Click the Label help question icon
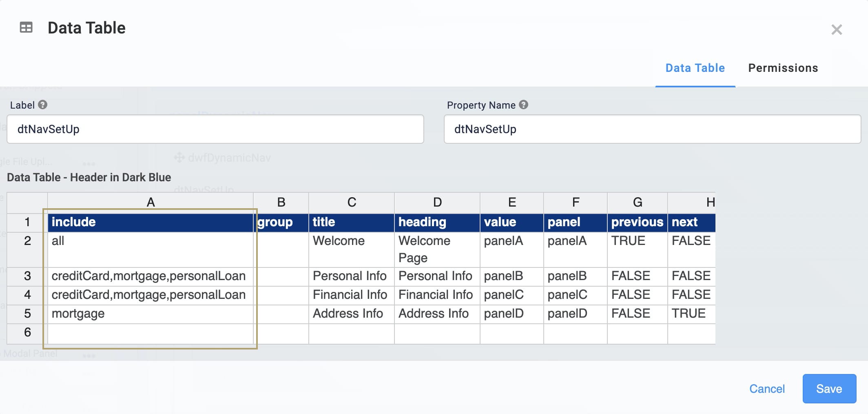The image size is (868, 414). point(42,105)
